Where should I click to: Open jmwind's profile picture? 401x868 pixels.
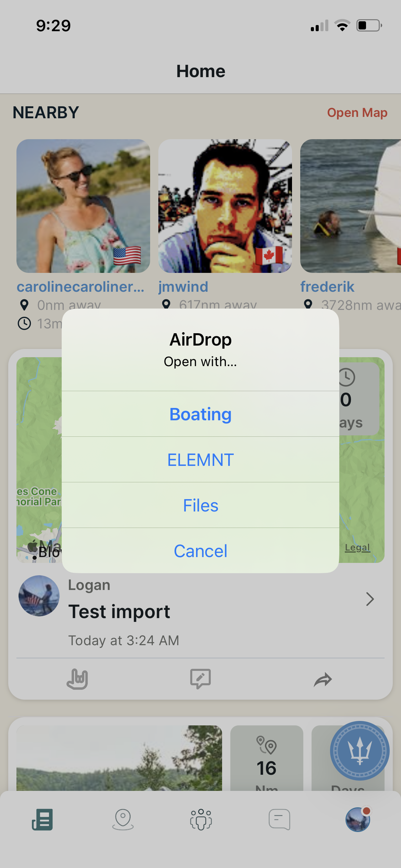(x=225, y=206)
